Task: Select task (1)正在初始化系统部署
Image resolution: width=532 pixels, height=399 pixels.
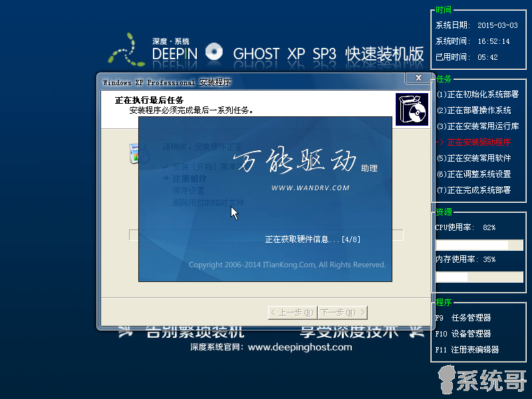Action: click(477, 94)
